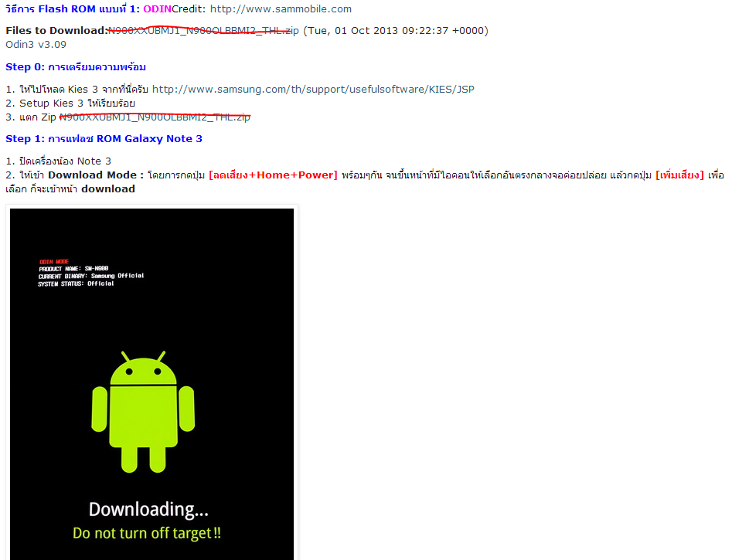Screen dimensions: 749x560
Task: Click the green Android robot graphic
Action: point(143,412)
